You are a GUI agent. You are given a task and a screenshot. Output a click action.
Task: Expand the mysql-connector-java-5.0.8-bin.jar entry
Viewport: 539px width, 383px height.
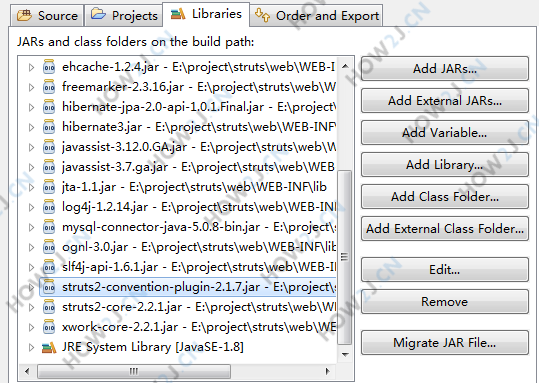pos(31,227)
